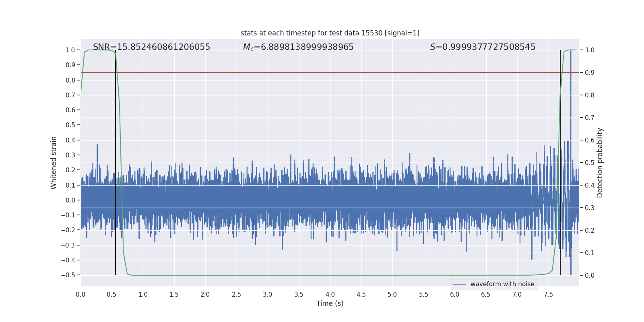
Task: Click the red horizontal threshold line
Action: [x=322, y=72]
